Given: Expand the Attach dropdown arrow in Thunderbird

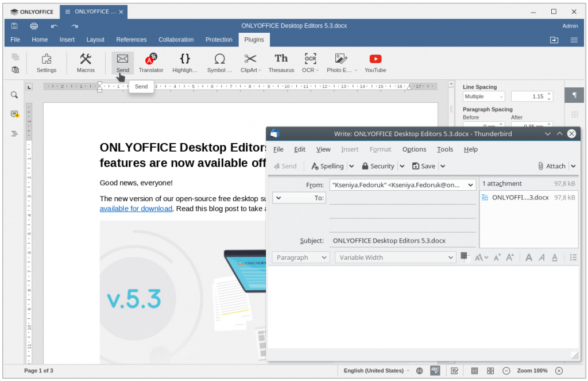Looking at the screenshot, I should pyautogui.click(x=574, y=166).
